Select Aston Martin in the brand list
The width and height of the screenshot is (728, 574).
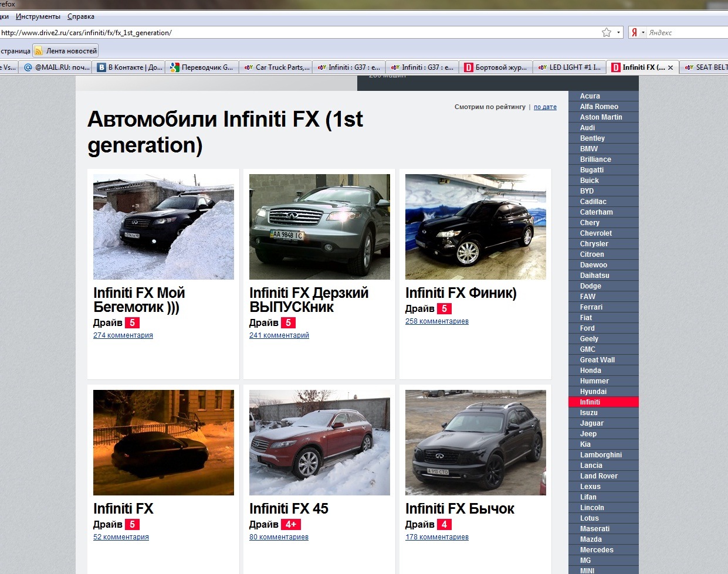click(604, 117)
